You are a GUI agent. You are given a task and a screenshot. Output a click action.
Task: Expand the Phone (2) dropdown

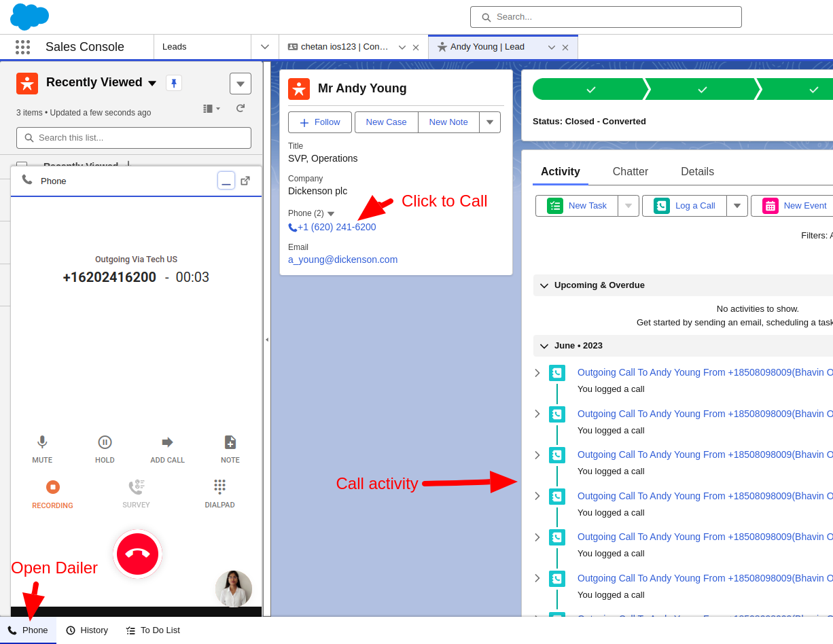pos(331,214)
